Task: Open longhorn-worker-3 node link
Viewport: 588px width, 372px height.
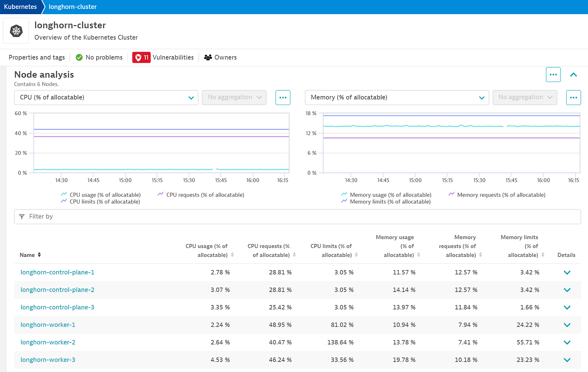Action: [48, 359]
